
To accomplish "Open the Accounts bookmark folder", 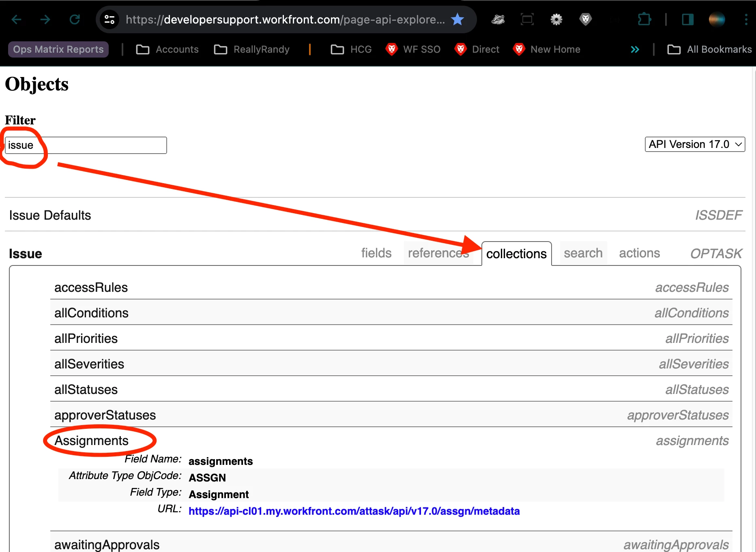I will (x=167, y=49).
